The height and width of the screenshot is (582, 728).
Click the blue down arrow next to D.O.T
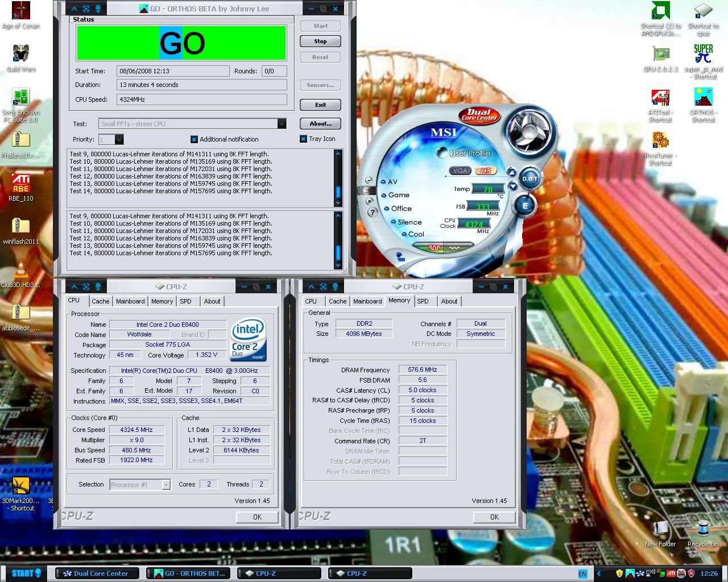512,186
